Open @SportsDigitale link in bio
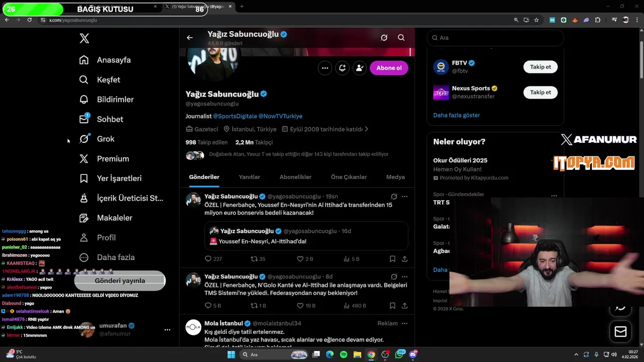 (x=235, y=116)
